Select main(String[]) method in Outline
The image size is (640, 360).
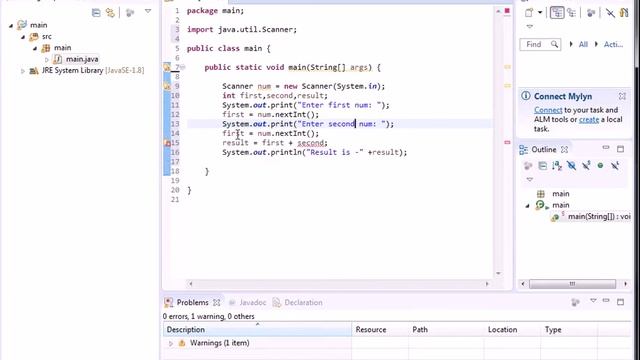(599, 216)
